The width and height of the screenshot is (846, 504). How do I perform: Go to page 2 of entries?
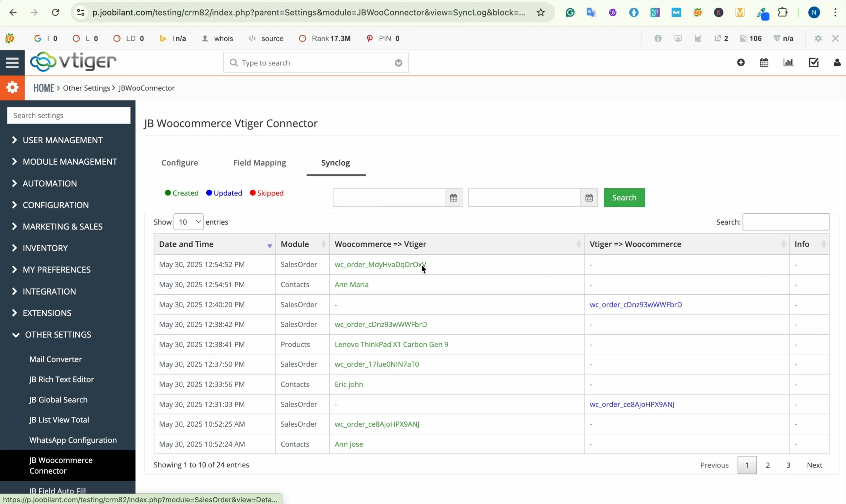click(x=768, y=465)
